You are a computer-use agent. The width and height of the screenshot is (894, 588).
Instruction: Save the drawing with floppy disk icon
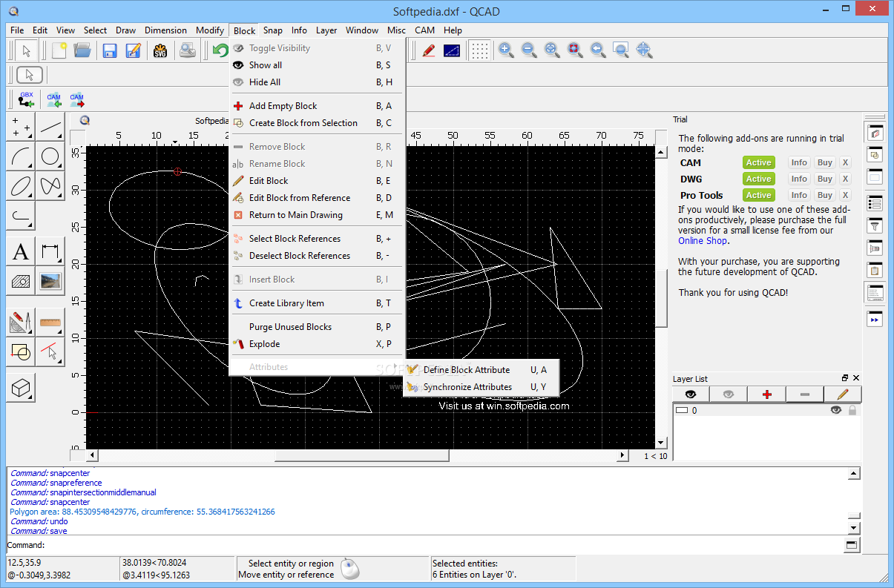(110, 50)
